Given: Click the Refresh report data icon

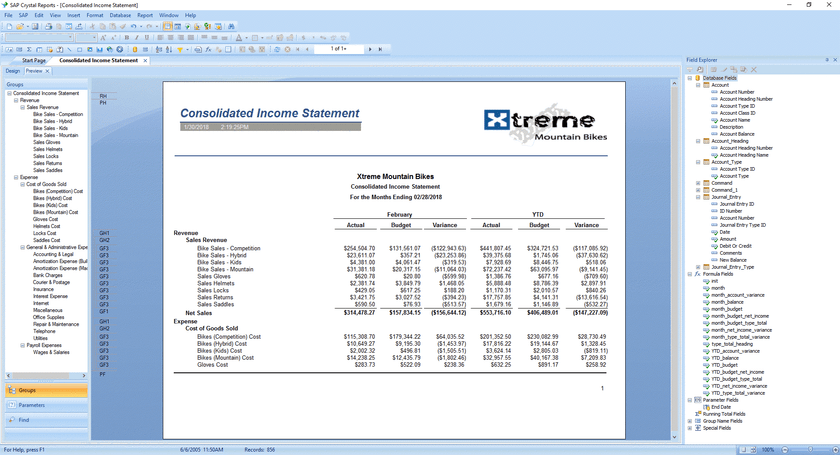Looking at the screenshot, I should click(277, 49).
